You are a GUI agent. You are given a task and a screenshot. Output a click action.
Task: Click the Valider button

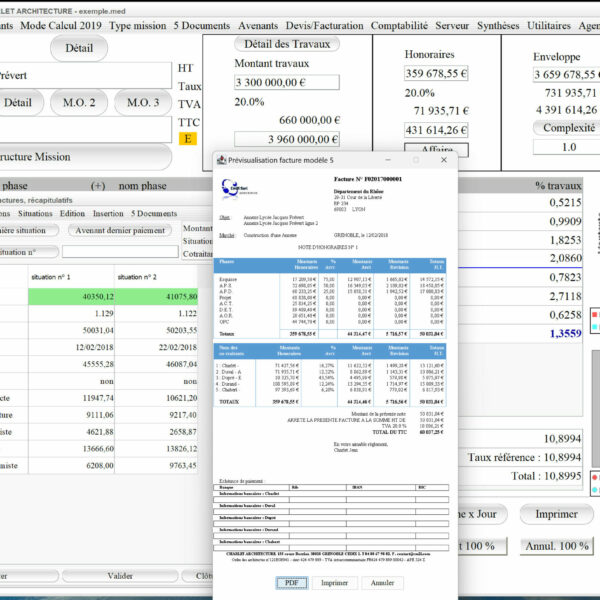(120, 576)
